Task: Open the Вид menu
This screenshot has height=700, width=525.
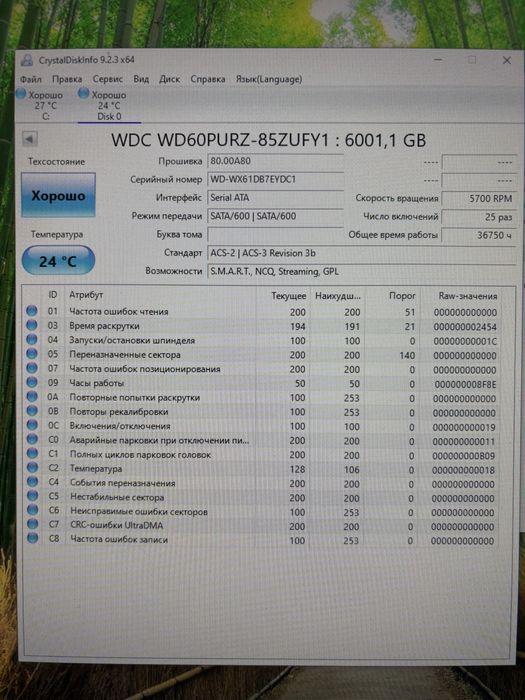Action: coord(141,79)
